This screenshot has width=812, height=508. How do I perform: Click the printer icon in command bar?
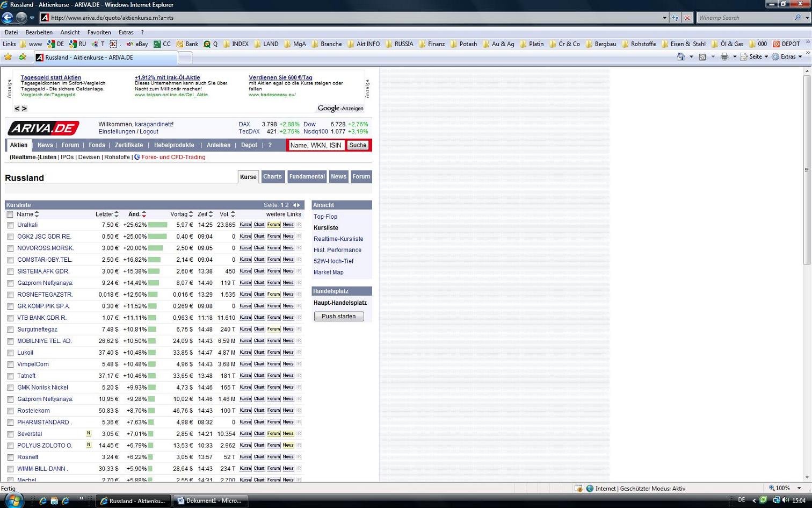pyautogui.click(x=724, y=57)
